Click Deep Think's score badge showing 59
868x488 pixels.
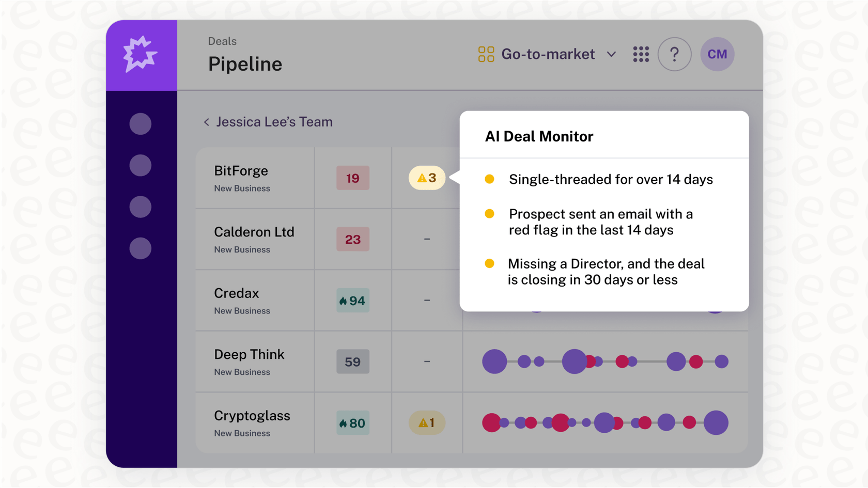coord(353,361)
